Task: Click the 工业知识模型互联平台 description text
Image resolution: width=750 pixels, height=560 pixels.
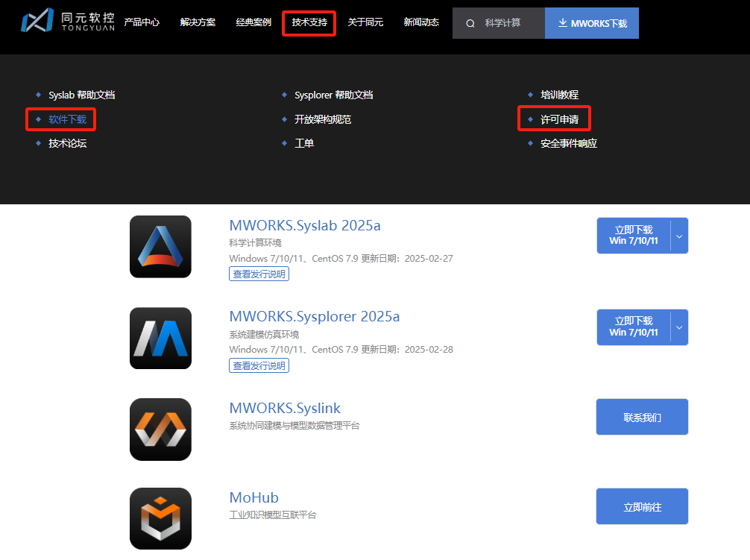Action: tap(273, 515)
